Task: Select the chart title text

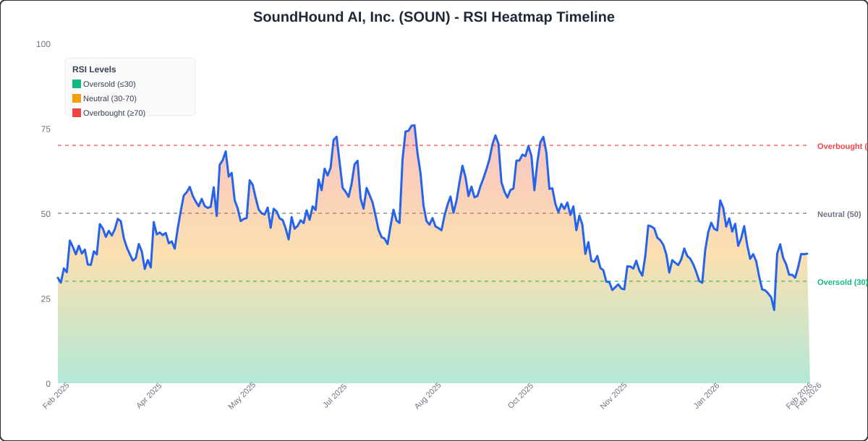Action: click(434, 17)
